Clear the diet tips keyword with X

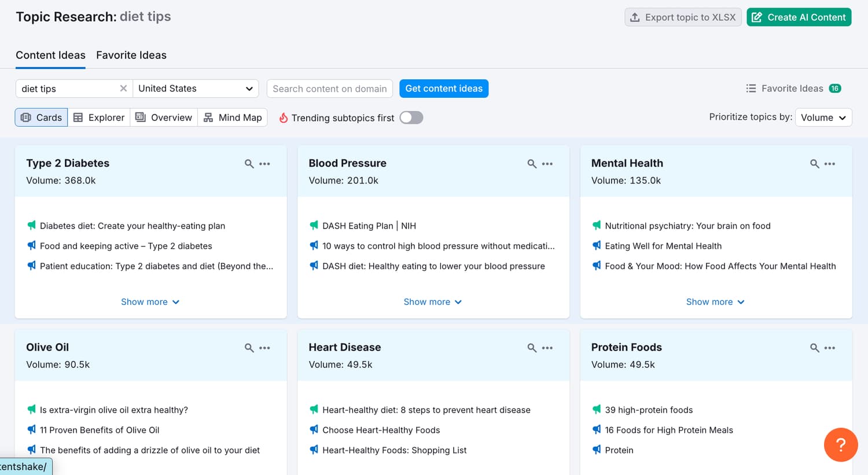point(123,89)
